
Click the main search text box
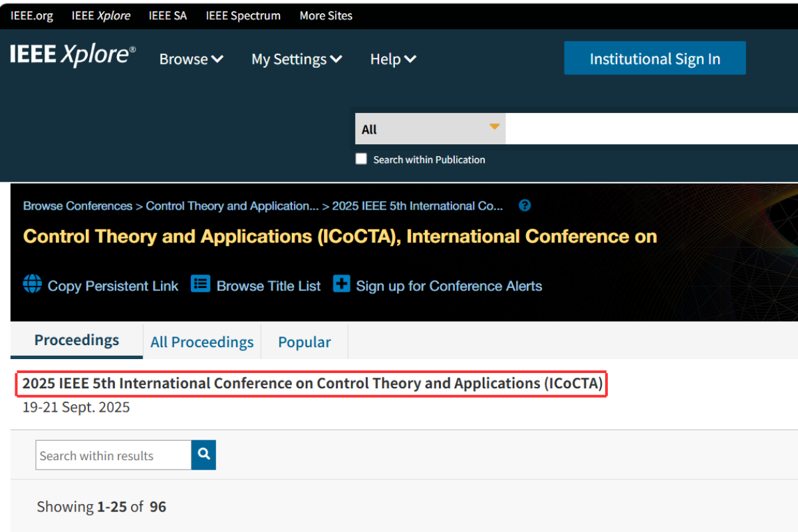click(652, 129)
